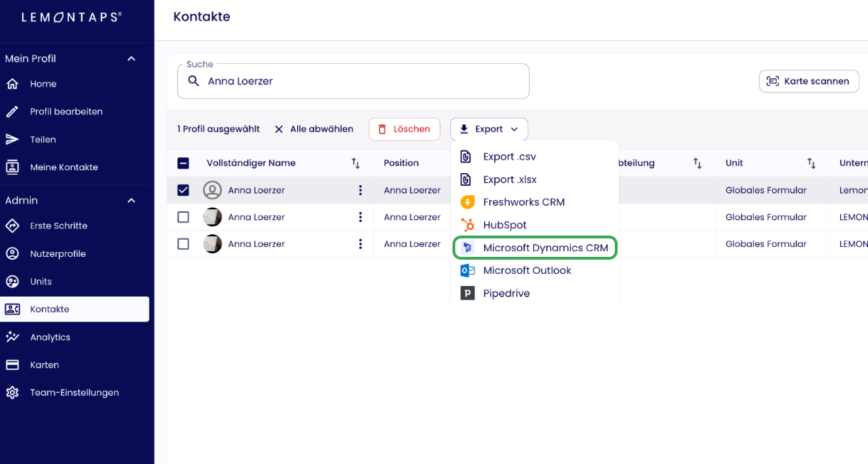868x464 pixels.
Task: Click the HubSpot logo icon
Action: 467,225
